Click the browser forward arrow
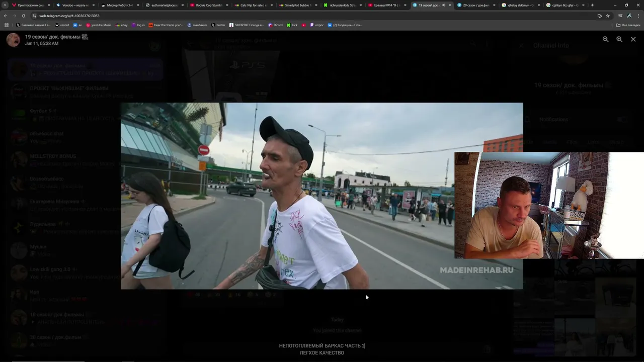 14,16
